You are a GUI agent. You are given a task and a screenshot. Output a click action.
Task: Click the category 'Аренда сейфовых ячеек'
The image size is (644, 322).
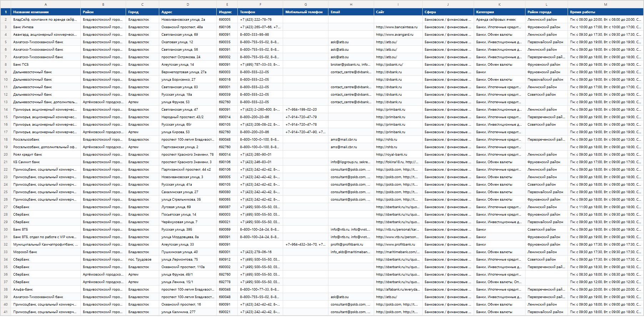pyautogui.click(x=499, y=20)
